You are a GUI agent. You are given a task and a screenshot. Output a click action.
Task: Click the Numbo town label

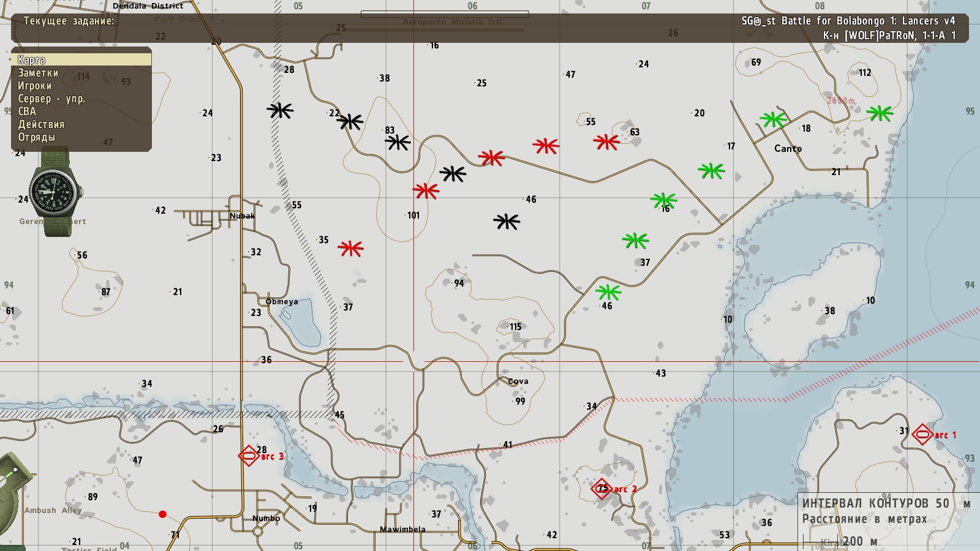click(266, 518)
